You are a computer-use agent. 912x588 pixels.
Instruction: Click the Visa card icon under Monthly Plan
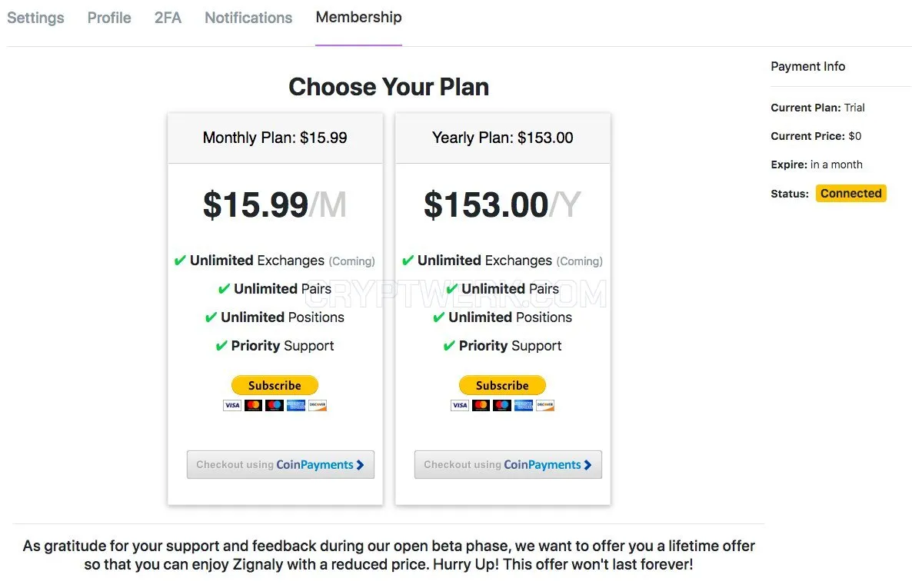[x=232, y=405]
